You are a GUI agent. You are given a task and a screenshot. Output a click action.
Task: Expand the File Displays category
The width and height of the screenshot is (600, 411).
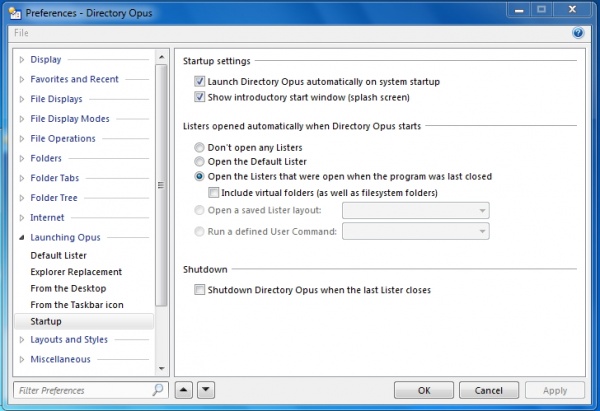pos(22,99)
